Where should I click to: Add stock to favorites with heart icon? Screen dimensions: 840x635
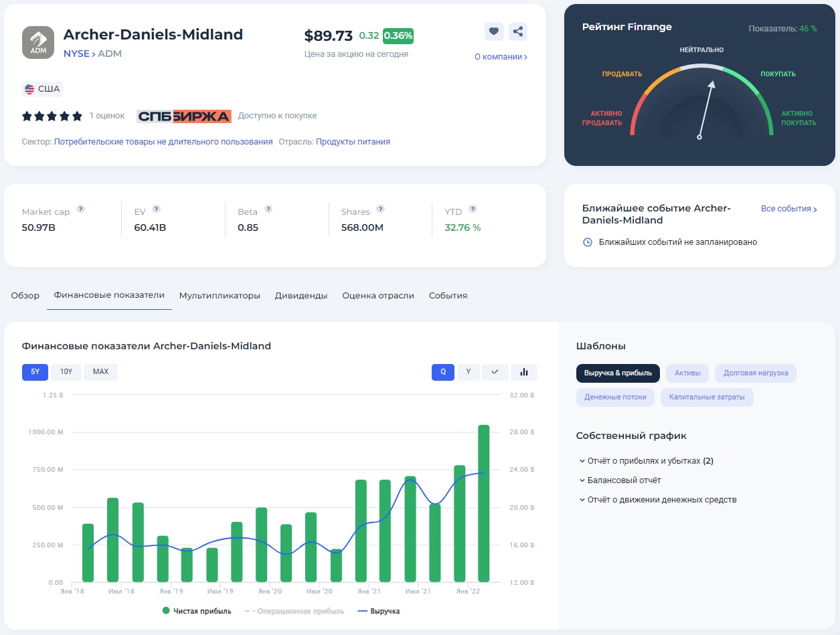pos(494,31)
